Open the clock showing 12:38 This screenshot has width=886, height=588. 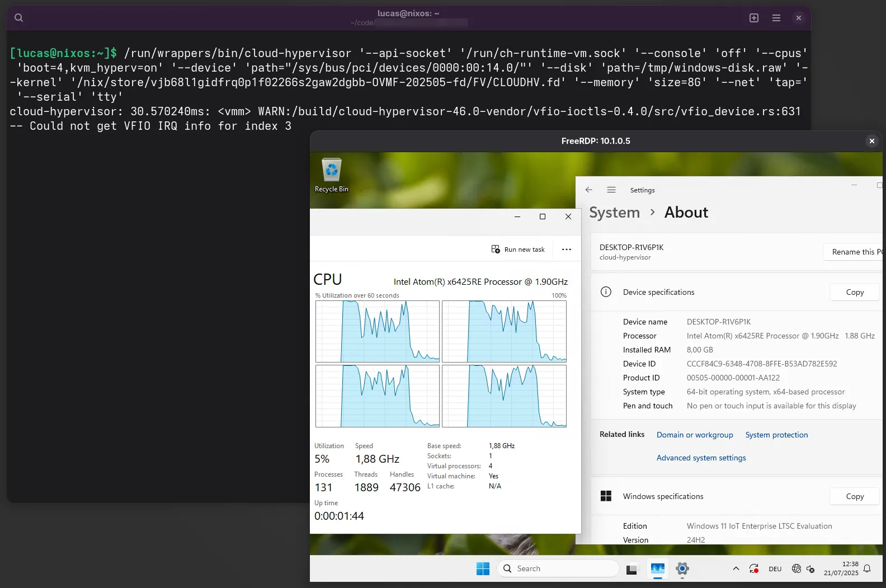click(841, 568)
